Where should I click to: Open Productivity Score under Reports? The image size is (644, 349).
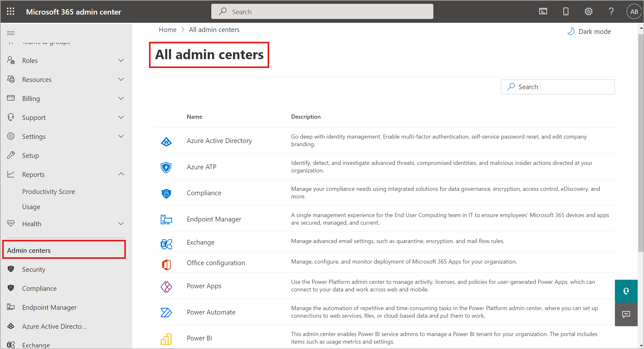pyautogui.click(x=48, y=191)
